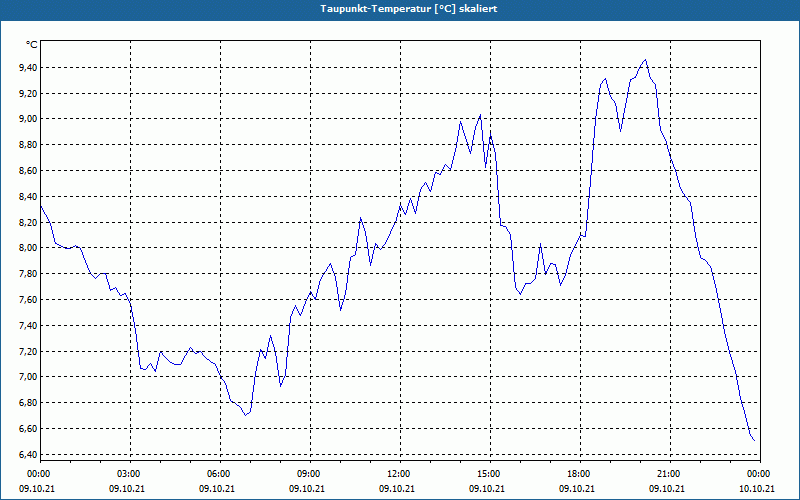Click the 8,40 y-axis label
This screenshot has width=800, height=500.
pyautogui.click(x=29, y=196)
